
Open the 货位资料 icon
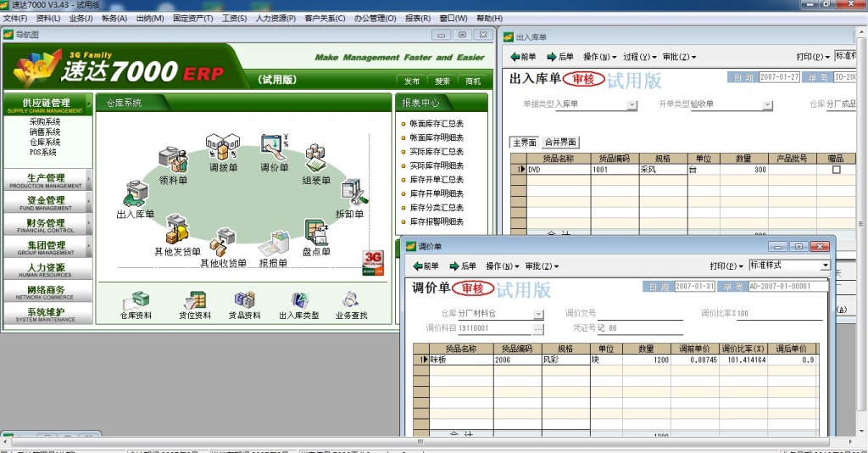(x=195, y=304)
